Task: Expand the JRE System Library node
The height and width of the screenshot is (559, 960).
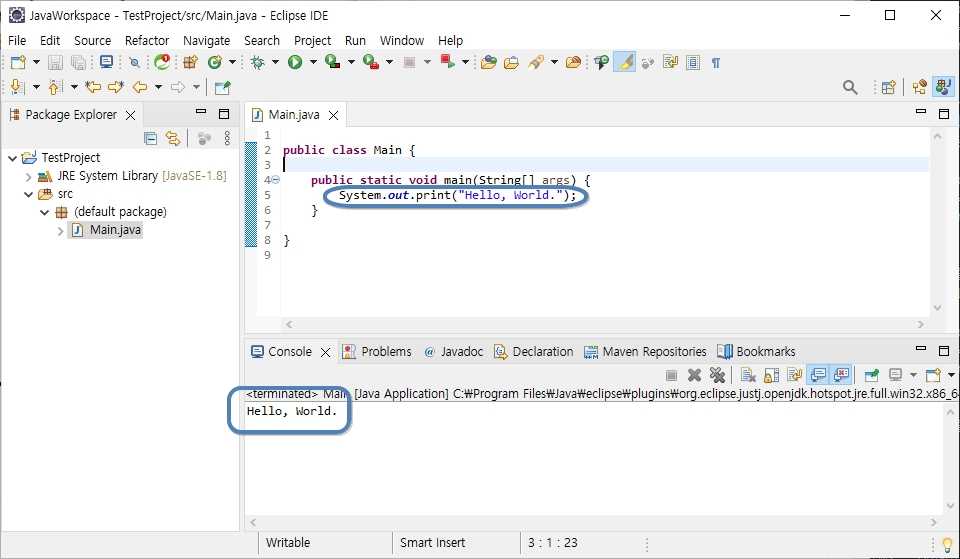Action: pos(28,176)
